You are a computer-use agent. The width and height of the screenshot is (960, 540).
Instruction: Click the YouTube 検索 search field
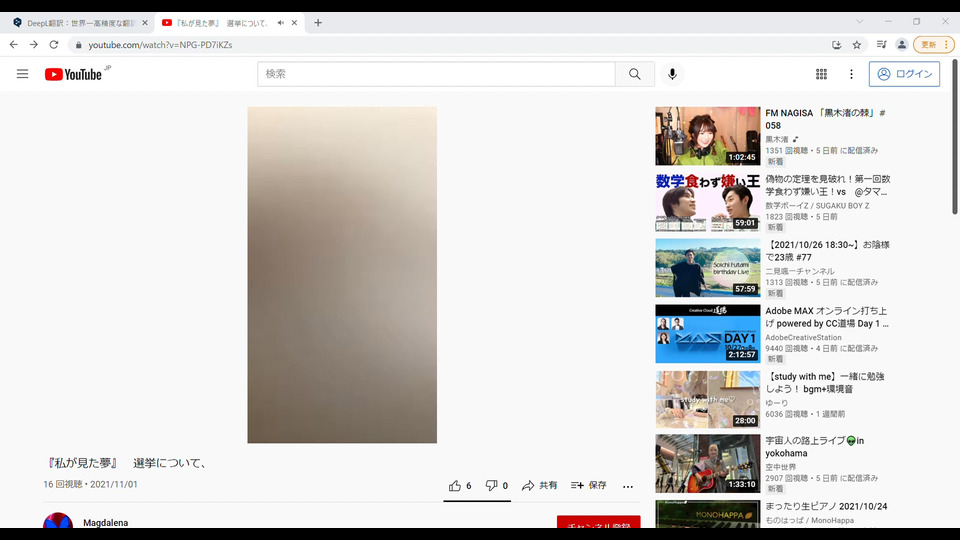pos(437,74)
